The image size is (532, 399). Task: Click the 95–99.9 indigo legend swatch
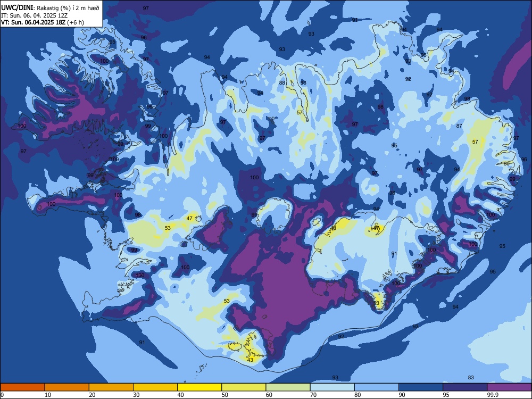(465, 387)
